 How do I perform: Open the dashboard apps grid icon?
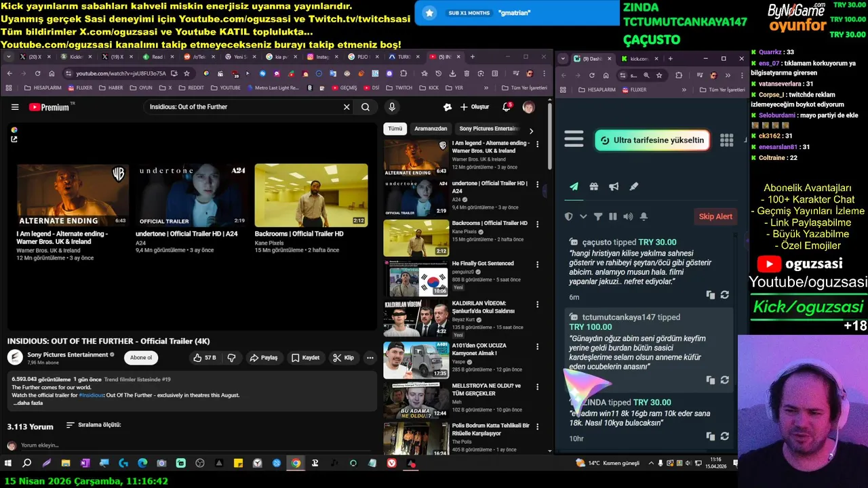[726, 140]
